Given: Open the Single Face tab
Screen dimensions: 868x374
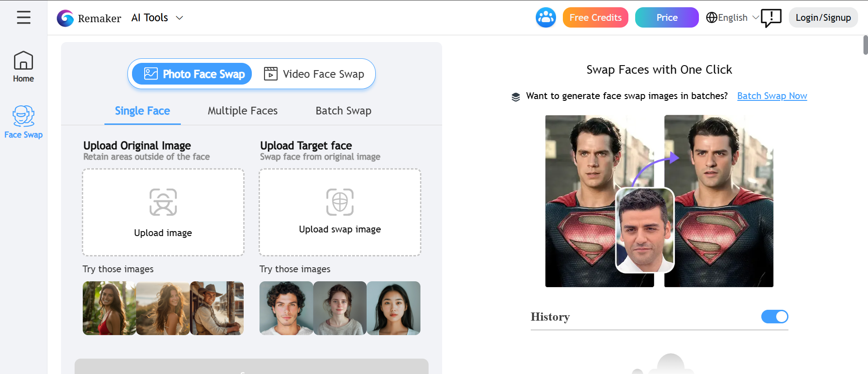Looking at the screenshot, I should pos(142,111).
